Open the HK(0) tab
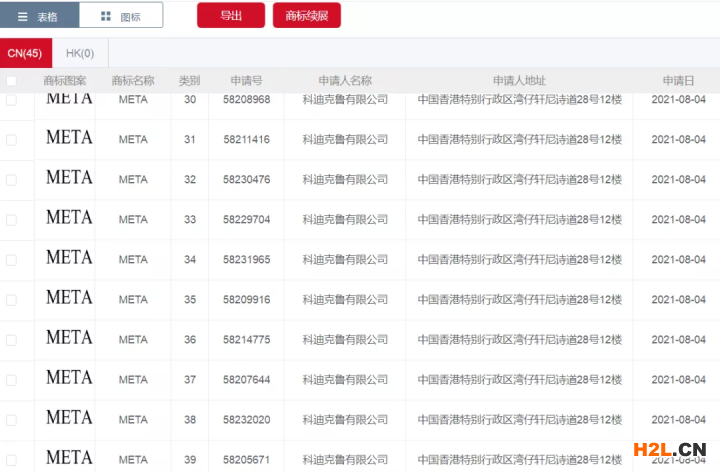Viewport: 720px width, 472px height. point(80,53)
